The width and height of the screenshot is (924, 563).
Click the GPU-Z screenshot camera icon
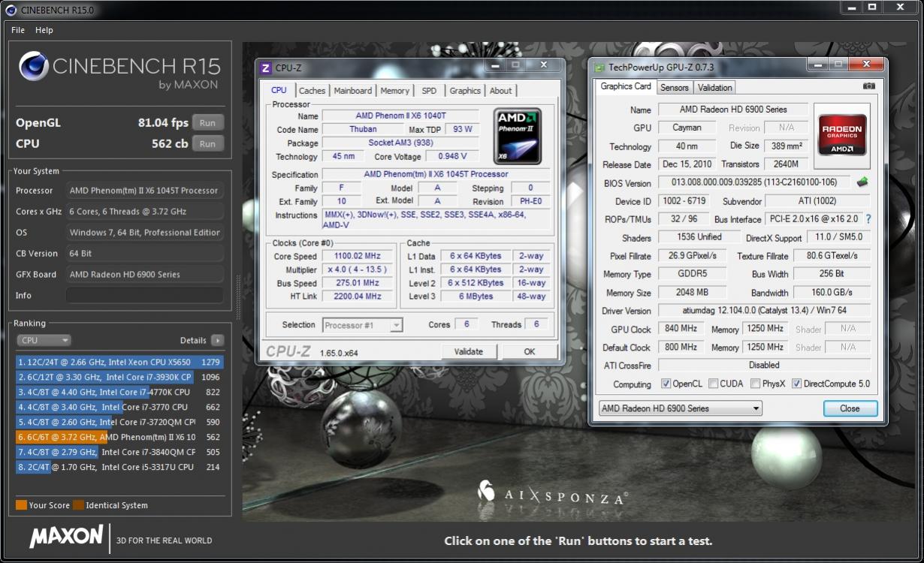868,86
